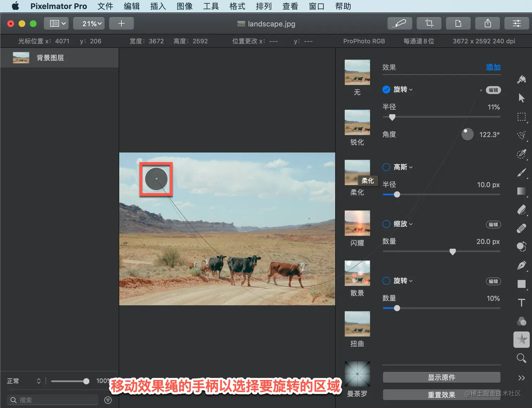Screen dimensions: 532x408
Task: Click the 搜索 search field
Action: click(52, 400)
